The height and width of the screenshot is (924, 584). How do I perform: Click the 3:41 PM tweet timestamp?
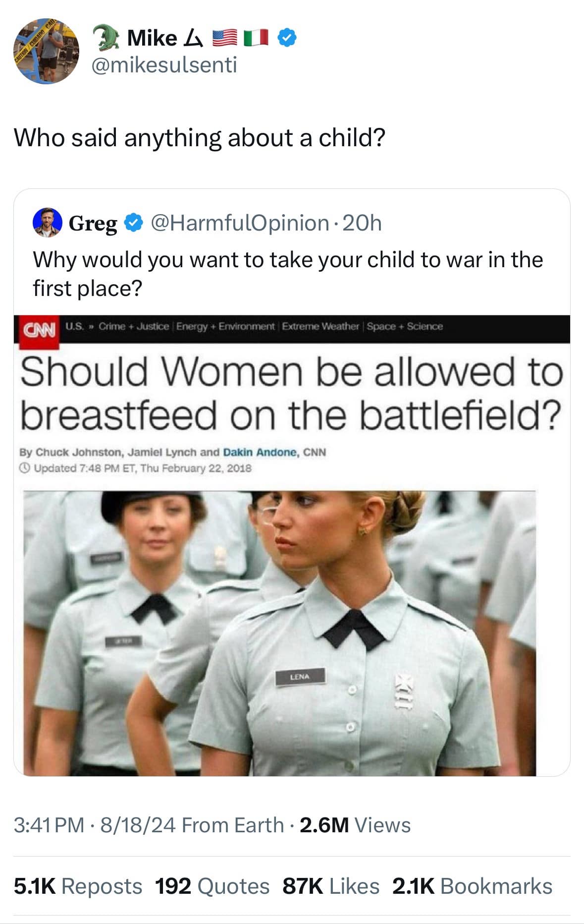coord(49,825)
